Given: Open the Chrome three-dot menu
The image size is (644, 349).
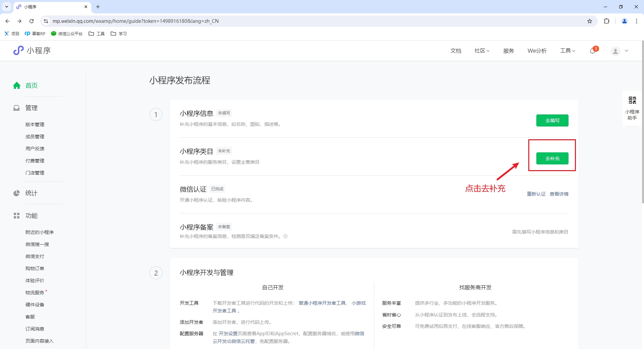Looking at the screenshot, I should coord(637,21).
